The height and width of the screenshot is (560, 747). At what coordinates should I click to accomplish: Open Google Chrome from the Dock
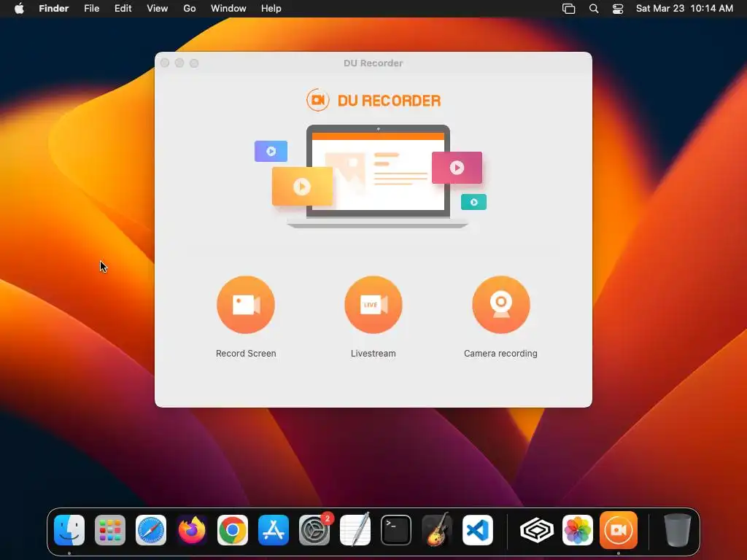point(233,530)
